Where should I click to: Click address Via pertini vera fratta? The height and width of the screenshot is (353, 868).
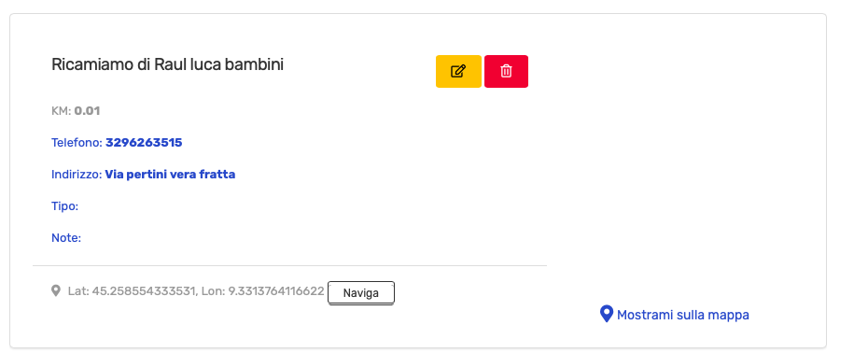(170, 175)
